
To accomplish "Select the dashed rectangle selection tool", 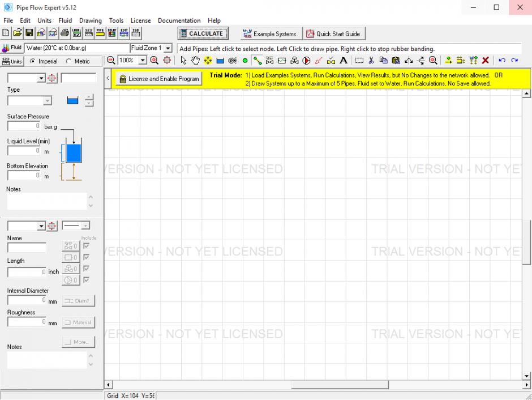I will [x=359, y=61].
